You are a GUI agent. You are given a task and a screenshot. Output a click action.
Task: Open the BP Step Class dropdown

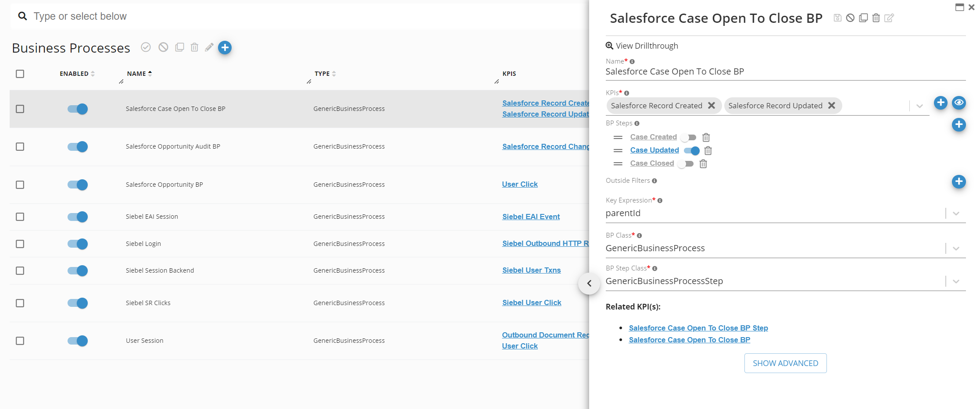click(956, 281)
